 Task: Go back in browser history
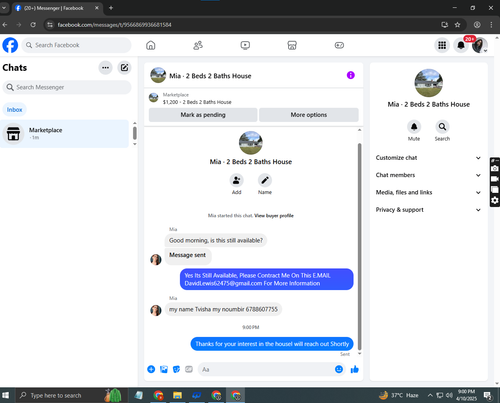coord(5,25)
